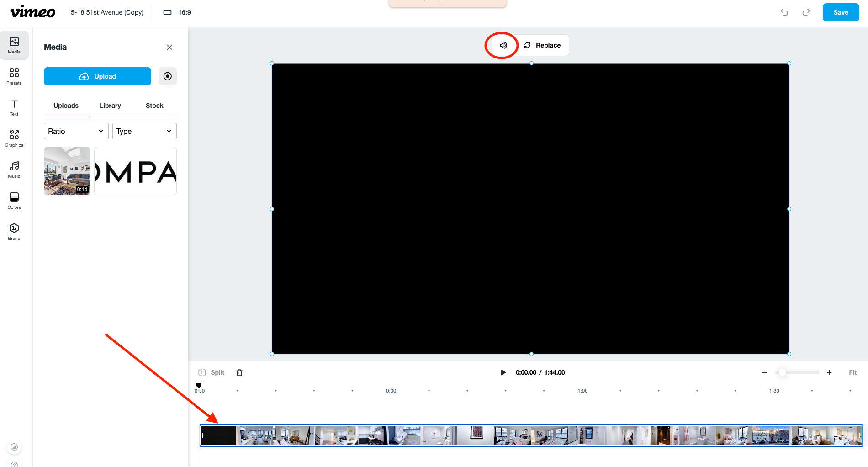Jump to 0:30 on the timeline ruler

coord(391,391)
